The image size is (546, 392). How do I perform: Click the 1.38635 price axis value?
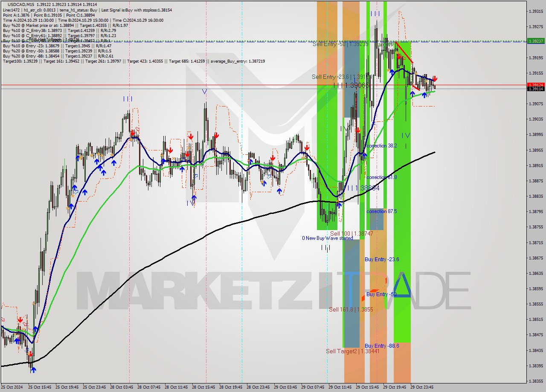pos(536,273)
